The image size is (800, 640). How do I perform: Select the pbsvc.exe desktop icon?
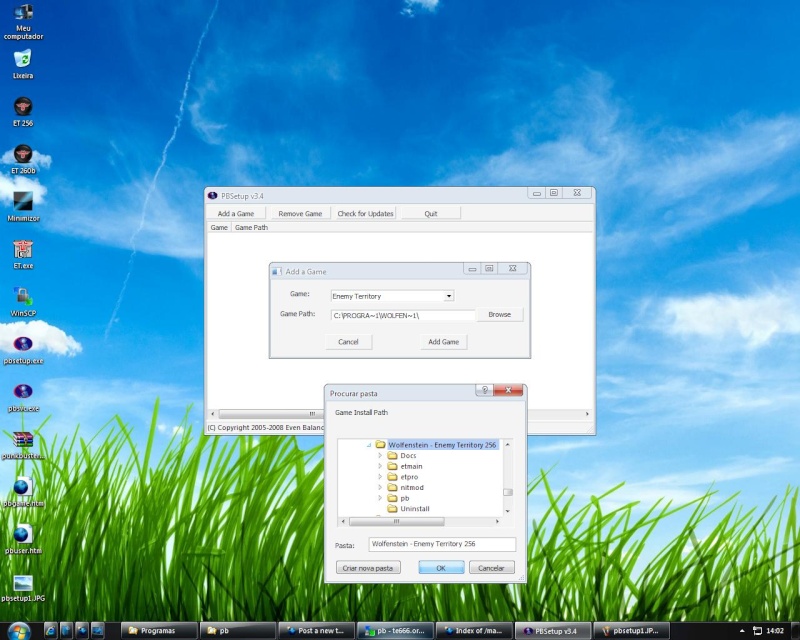(23, 397)
